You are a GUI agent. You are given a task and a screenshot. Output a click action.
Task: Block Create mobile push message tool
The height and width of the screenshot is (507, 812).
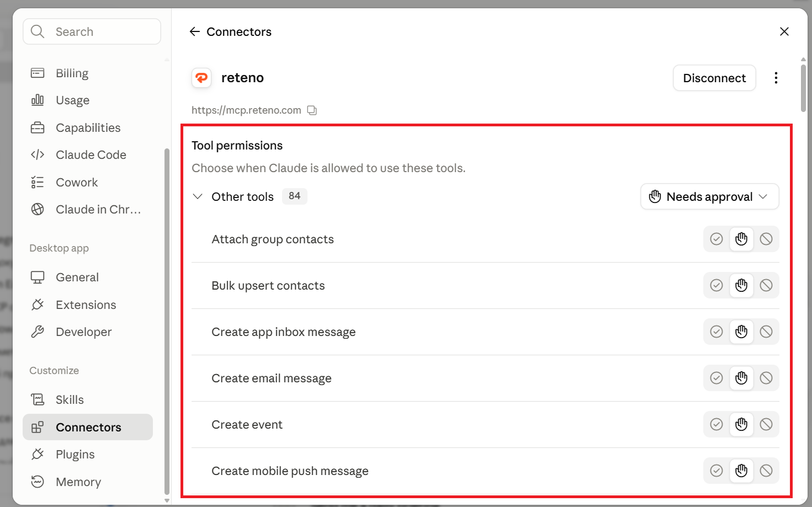point(766,471)
